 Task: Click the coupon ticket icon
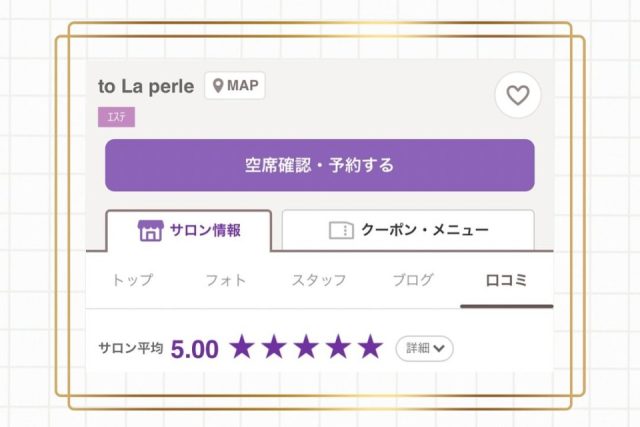coord(341,230)
